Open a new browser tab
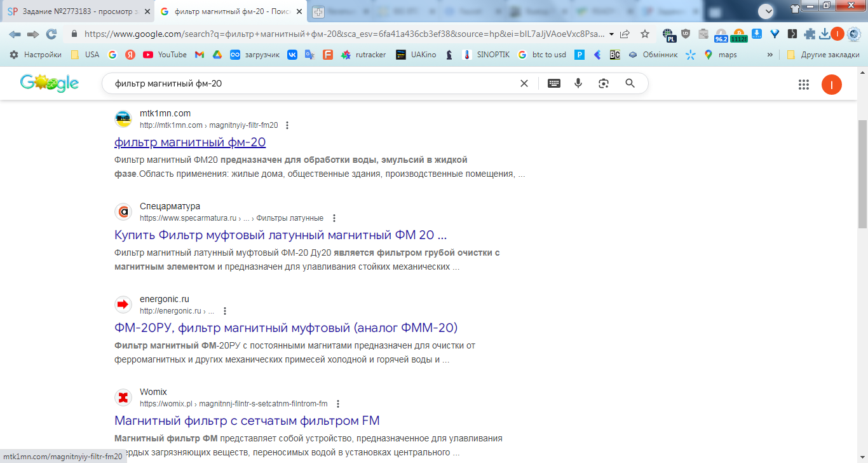The height and width of the screenshot is (463, 868). point(318,11)
